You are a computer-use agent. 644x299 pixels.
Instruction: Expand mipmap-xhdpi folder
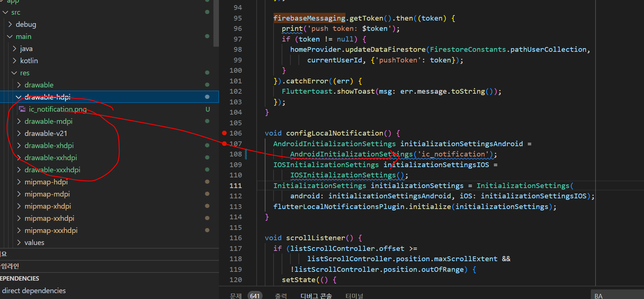pyautogui.click(x=19, y=206)
